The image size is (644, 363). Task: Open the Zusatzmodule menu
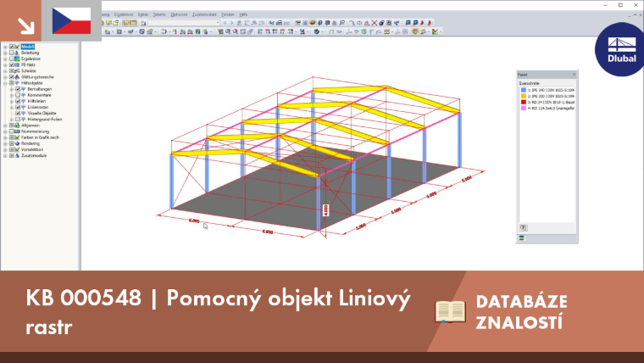pos(204,14)
